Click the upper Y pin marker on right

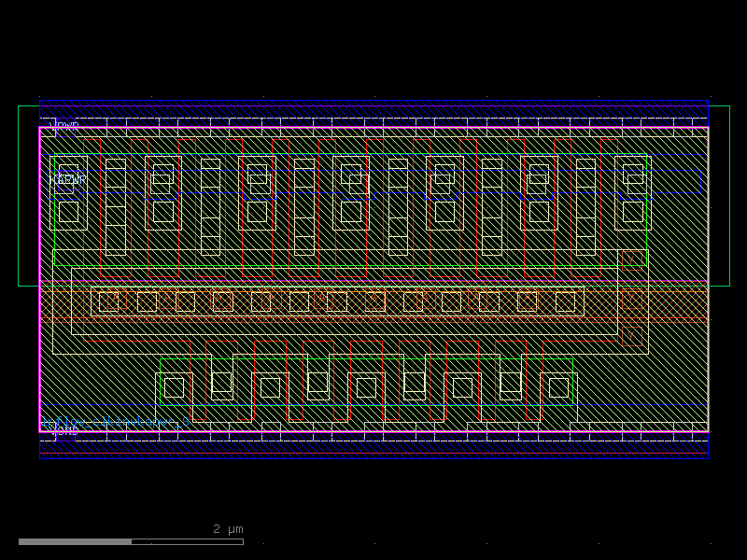coord(632,259)
